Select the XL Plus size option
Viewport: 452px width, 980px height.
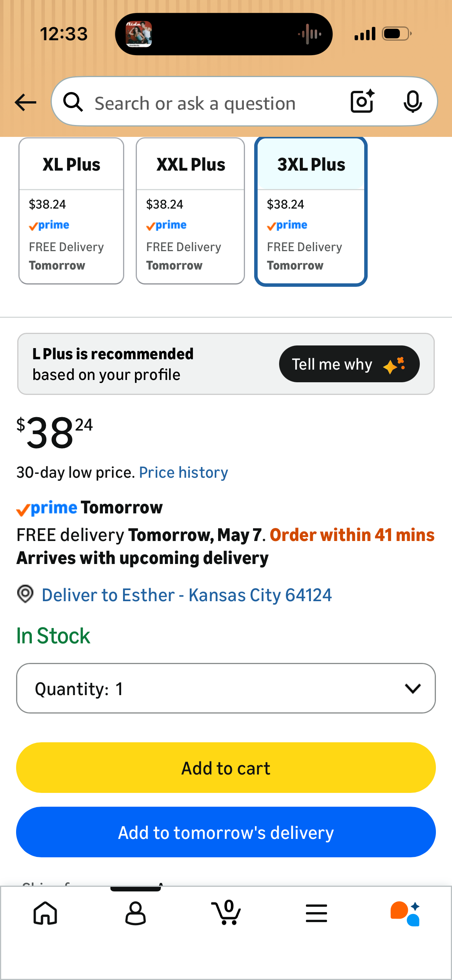[71, 211]
